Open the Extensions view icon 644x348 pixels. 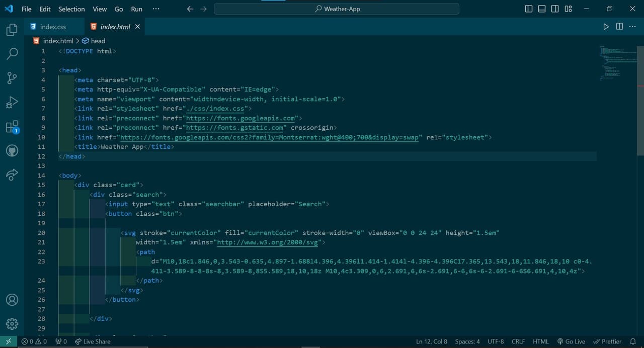(12, 127)
